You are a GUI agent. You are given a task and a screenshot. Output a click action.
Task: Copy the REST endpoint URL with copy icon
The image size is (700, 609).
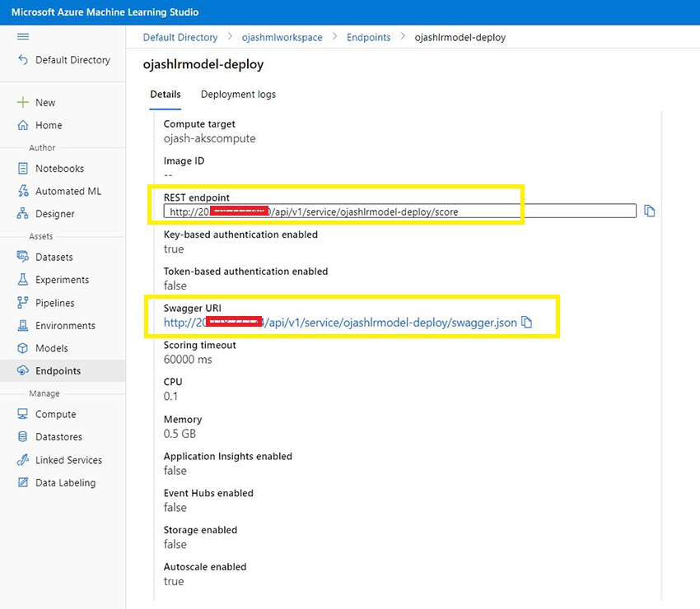point(649,211)
